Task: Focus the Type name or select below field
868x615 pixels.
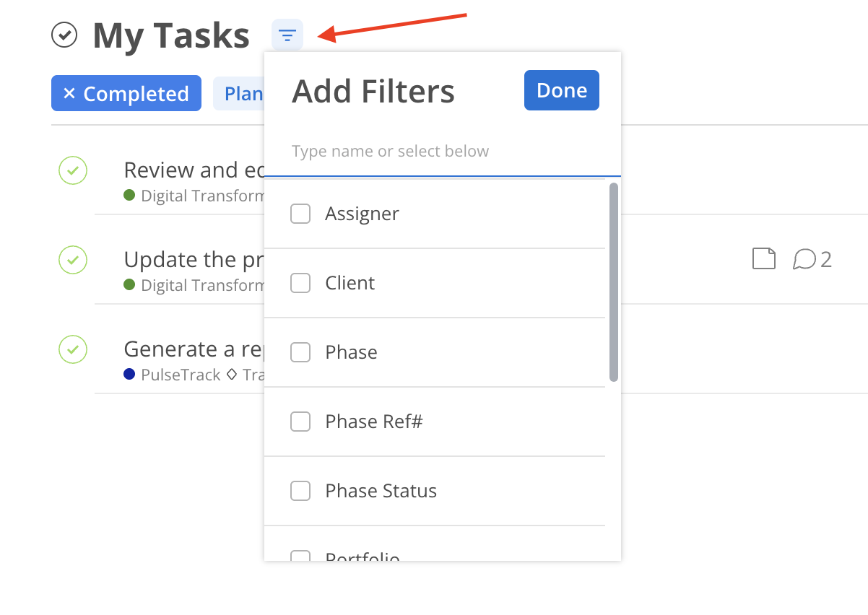Action: coord(442,152)
